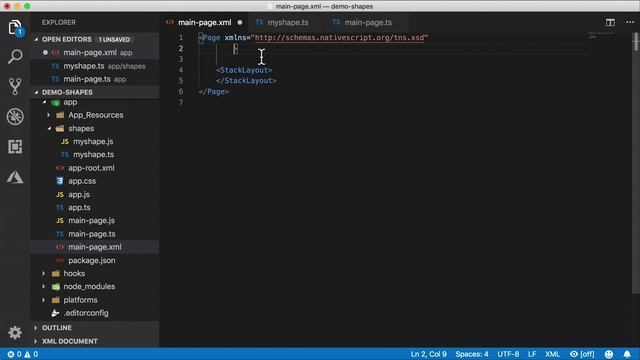Switch to the main-page.xml editor tab

click(x=204, y=22)
